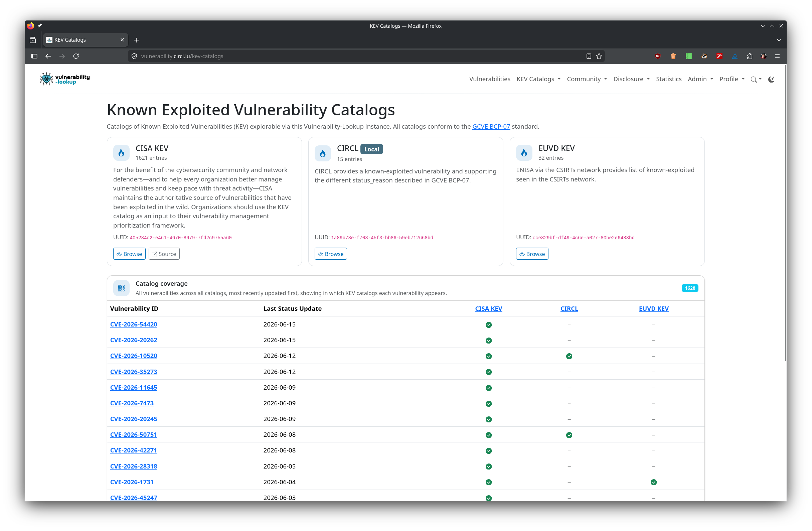Bookmark this page with star icon

[x=599, y=56]
